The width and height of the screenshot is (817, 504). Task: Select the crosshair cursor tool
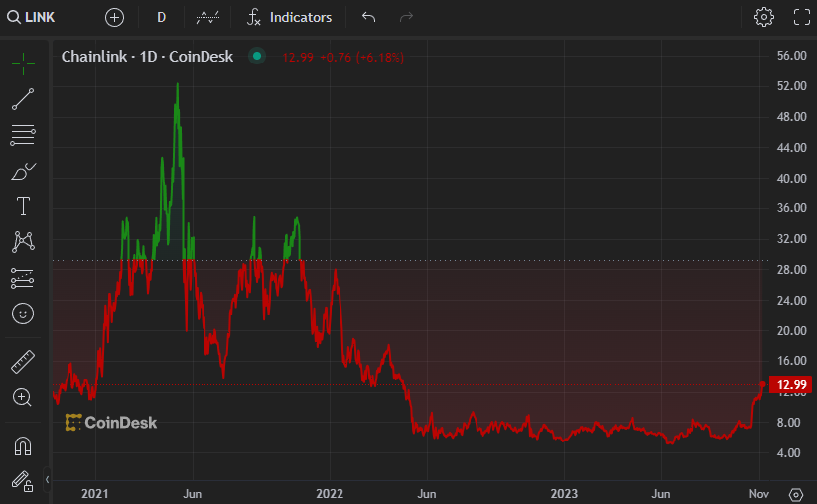[x=23, y=63]
